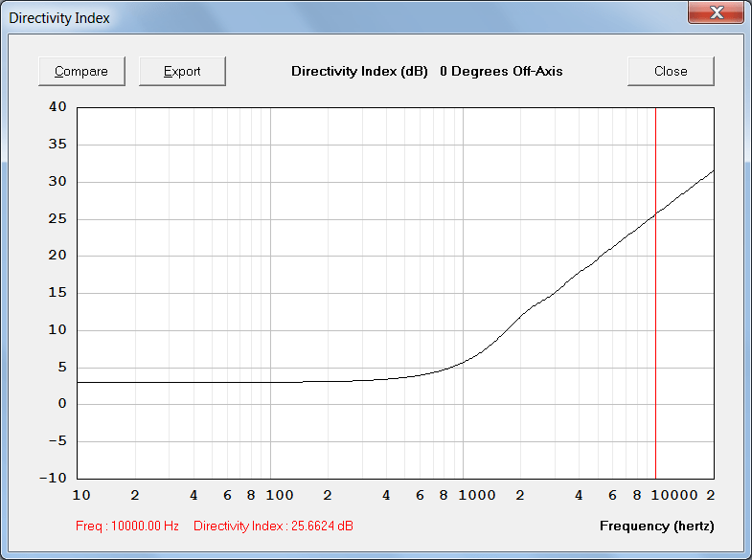Click the 40 value on the vertical axis
This screenshot has width=752, height=560.
pos(57,107)
